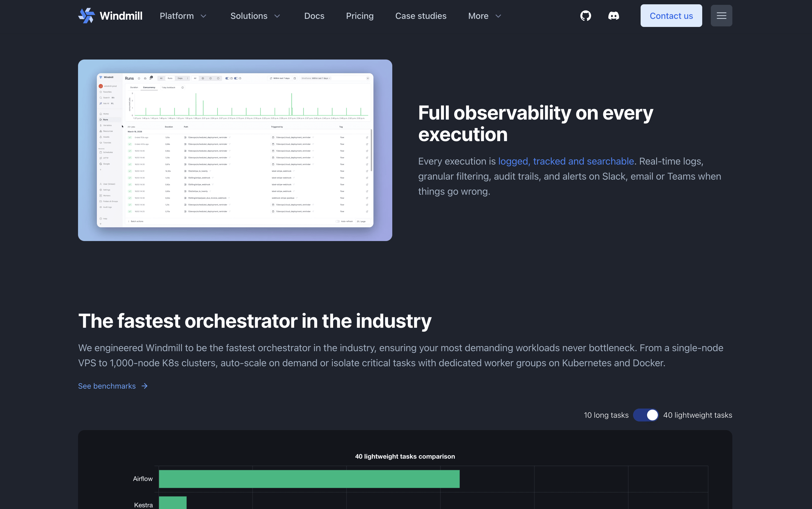Expand the Solutions dropdown menu

[x=255, y=16]
